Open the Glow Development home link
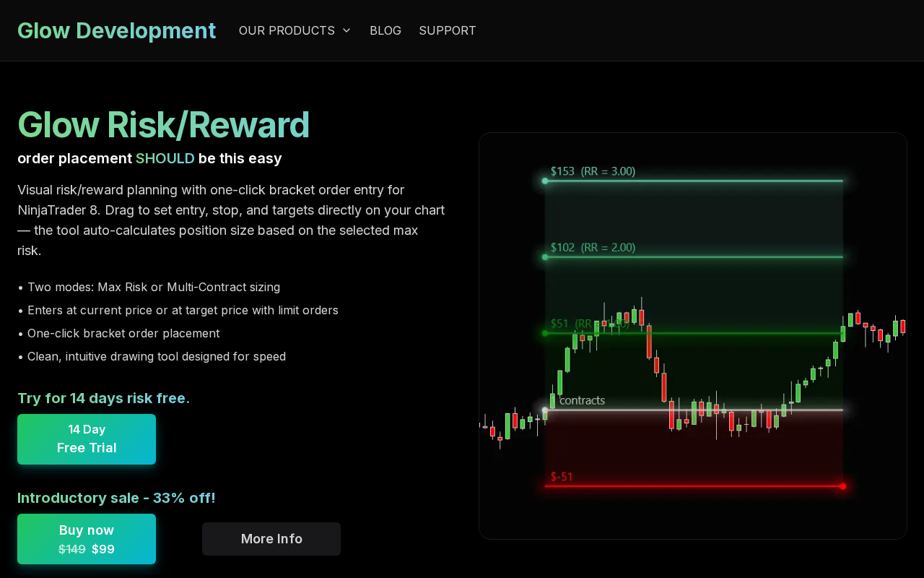924x578 pixels. [116, 30]
